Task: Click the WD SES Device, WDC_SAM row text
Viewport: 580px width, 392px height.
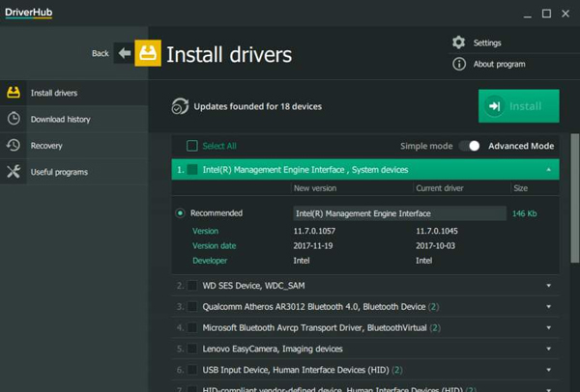Action: (x=253, y=286)
